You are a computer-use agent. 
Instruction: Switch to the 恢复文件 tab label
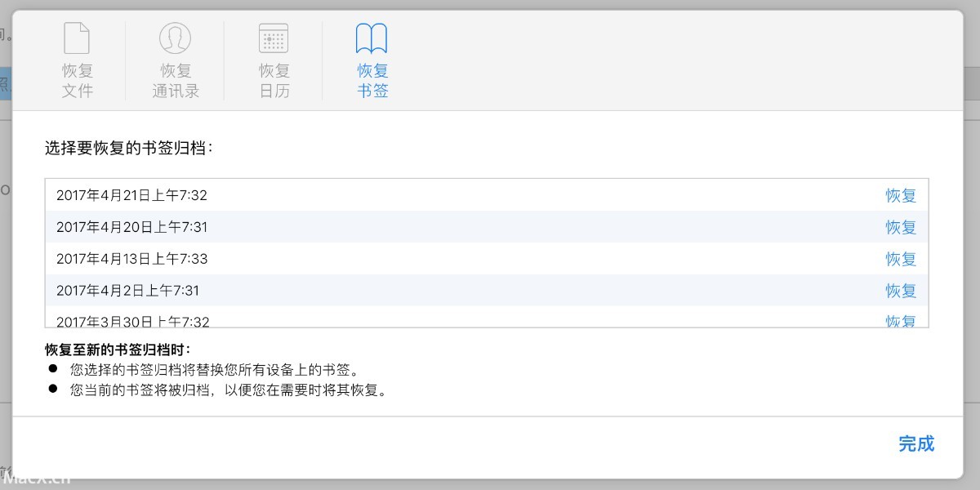point(78,81)
